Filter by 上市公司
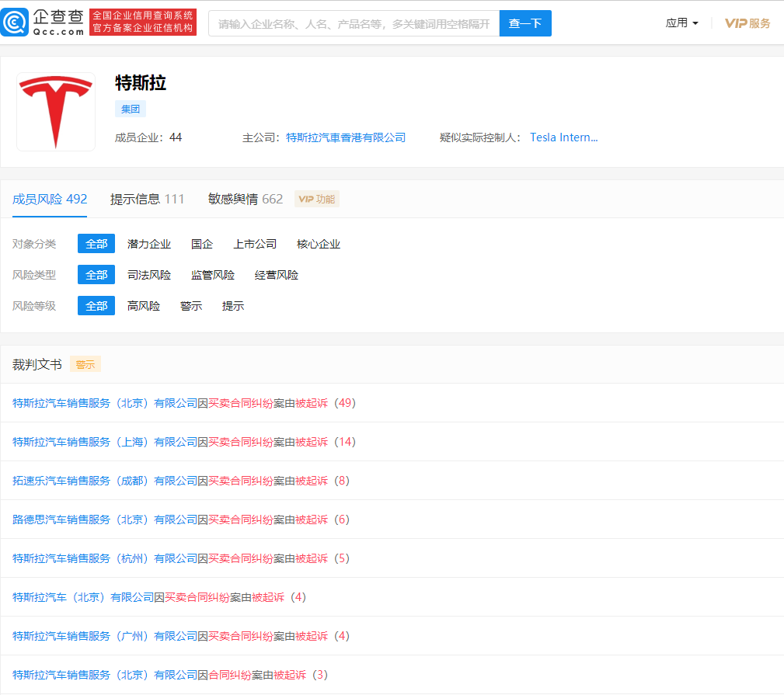 coord(255,244)
